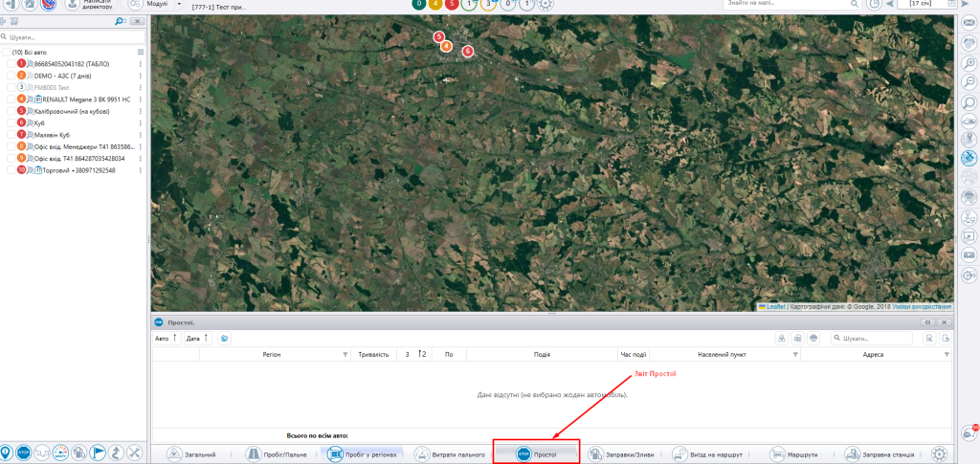Screen dimensions: 980x464
Task: Open the Пробіг/Пальне report tab
Action: coord(275,454)
